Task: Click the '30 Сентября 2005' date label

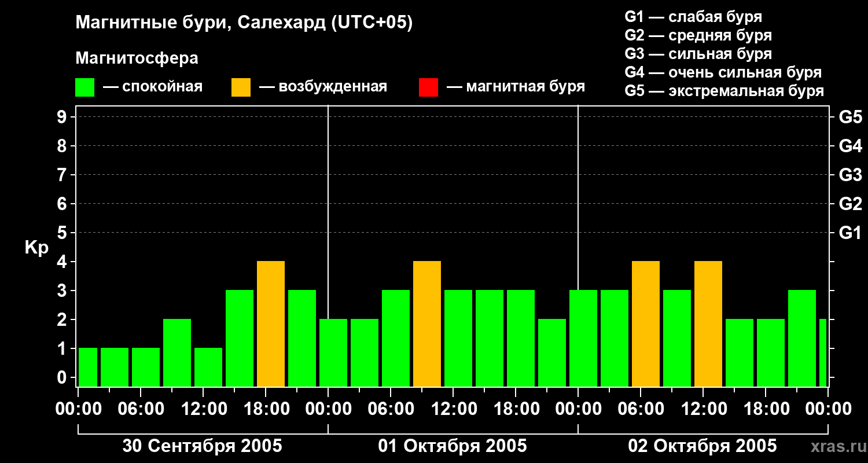Action: [x=203, y=446]
